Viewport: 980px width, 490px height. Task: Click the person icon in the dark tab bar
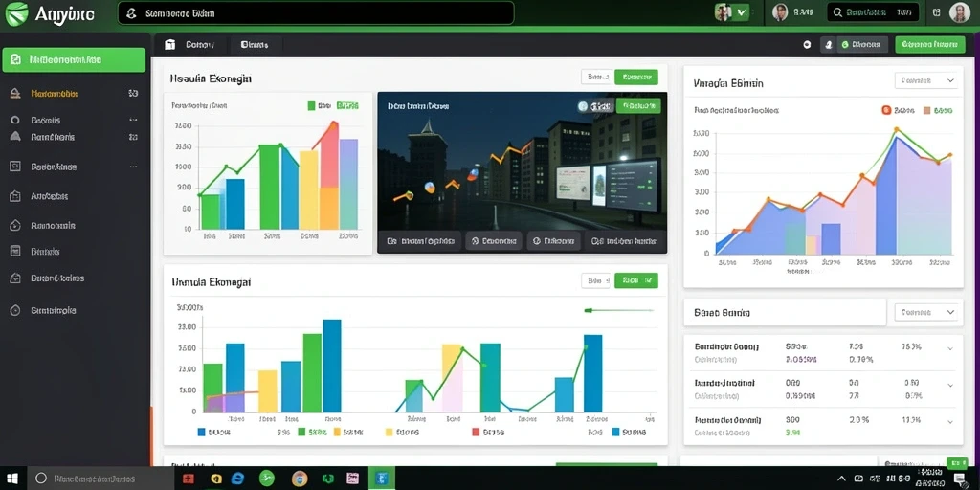coord(829,45)
